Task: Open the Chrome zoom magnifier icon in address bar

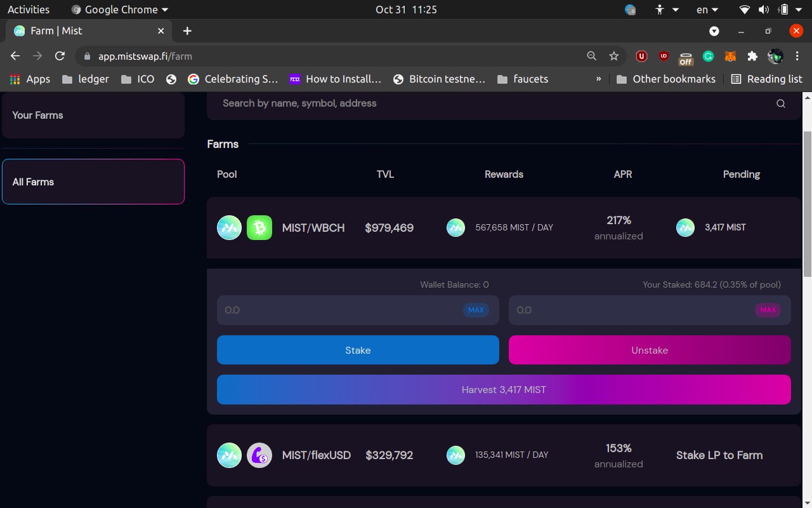Action: coord(591,56)
